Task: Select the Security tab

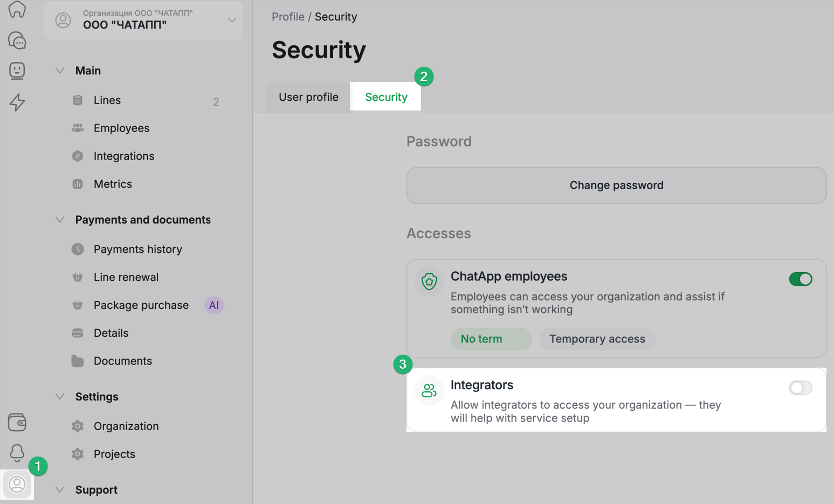Action: (x=386, y=97)
